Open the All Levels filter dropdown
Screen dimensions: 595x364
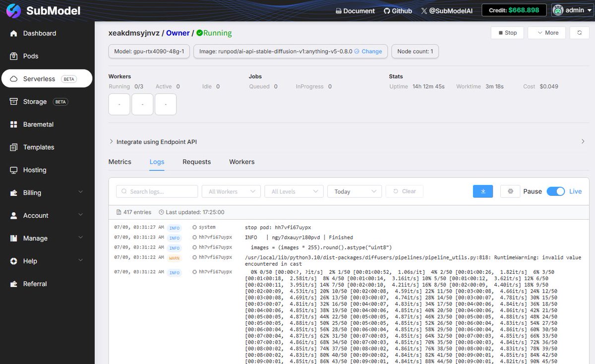(x=294, y=191)
